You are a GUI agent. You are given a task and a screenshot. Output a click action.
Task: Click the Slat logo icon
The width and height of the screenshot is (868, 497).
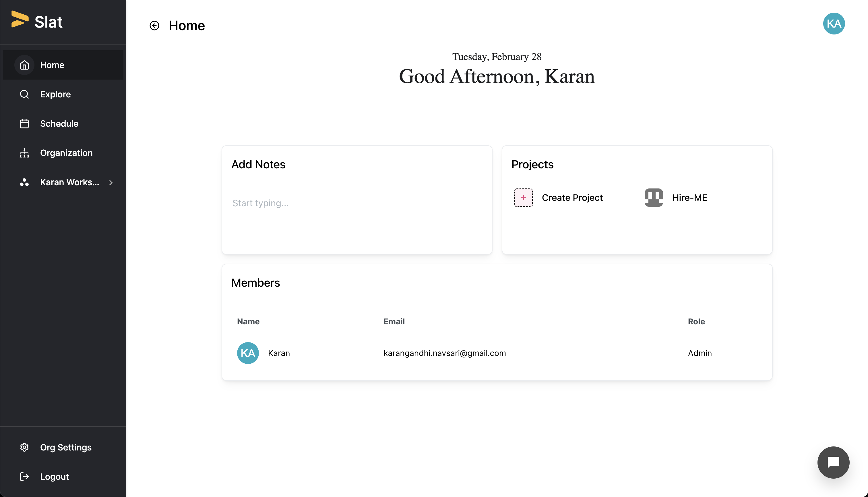pyautogui.click(x=20, y=19)
